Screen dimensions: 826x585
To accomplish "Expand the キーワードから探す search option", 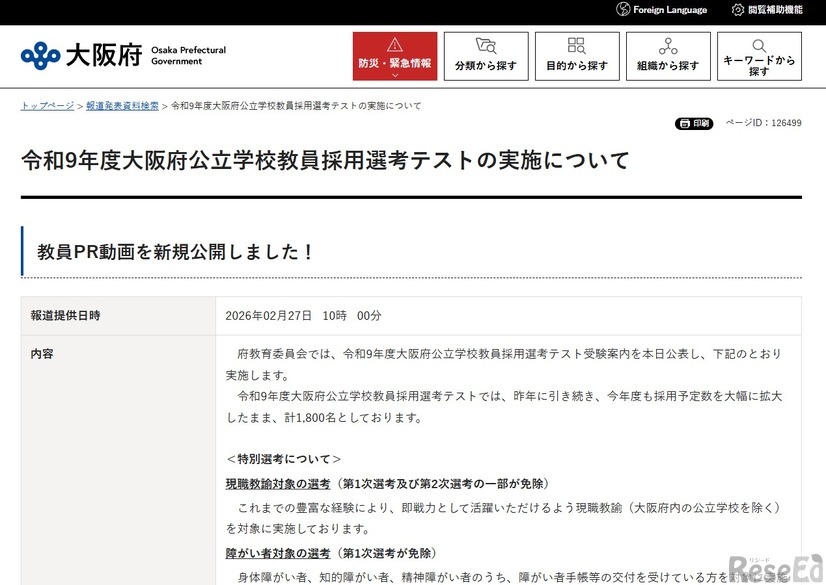I will pos(760,56).
